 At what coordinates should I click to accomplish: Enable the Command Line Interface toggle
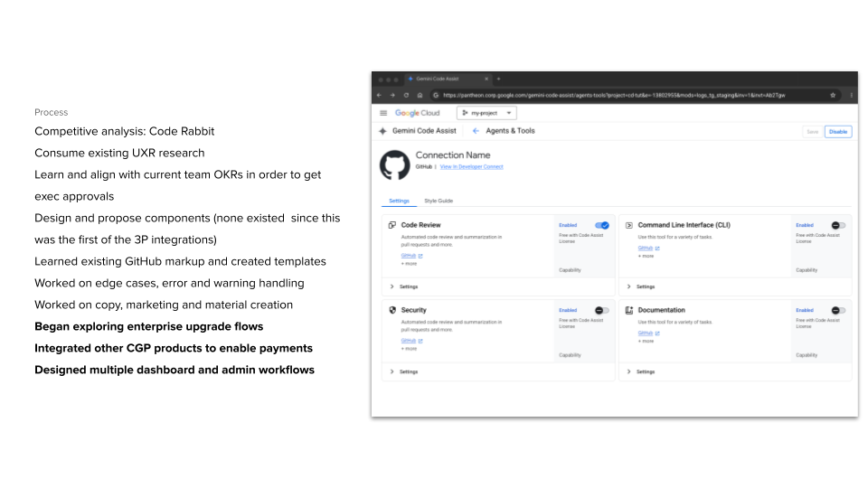838,225
